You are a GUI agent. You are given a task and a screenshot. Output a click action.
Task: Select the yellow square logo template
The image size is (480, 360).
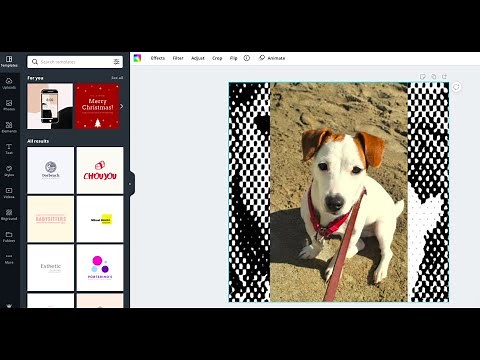coord(100,219)
